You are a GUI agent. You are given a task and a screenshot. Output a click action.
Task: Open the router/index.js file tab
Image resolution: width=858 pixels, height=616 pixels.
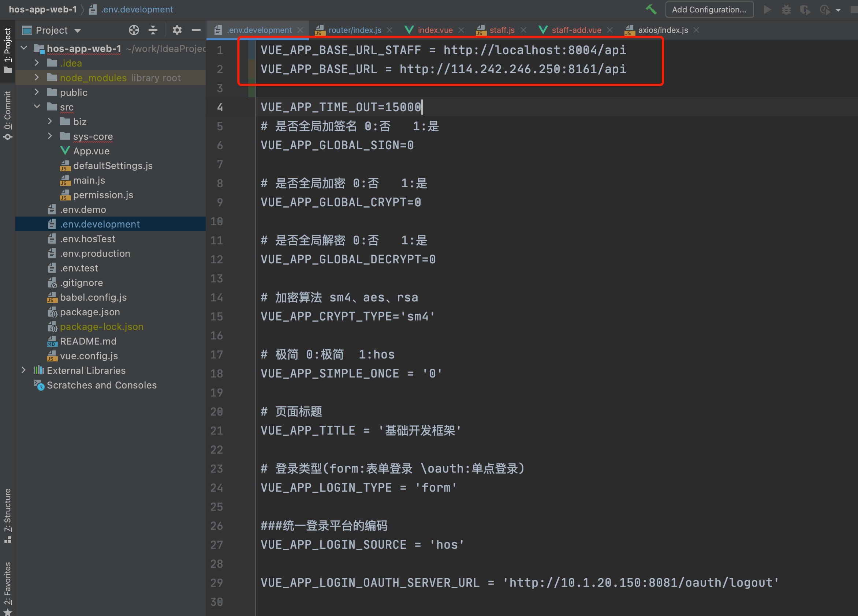pos(353,30)
